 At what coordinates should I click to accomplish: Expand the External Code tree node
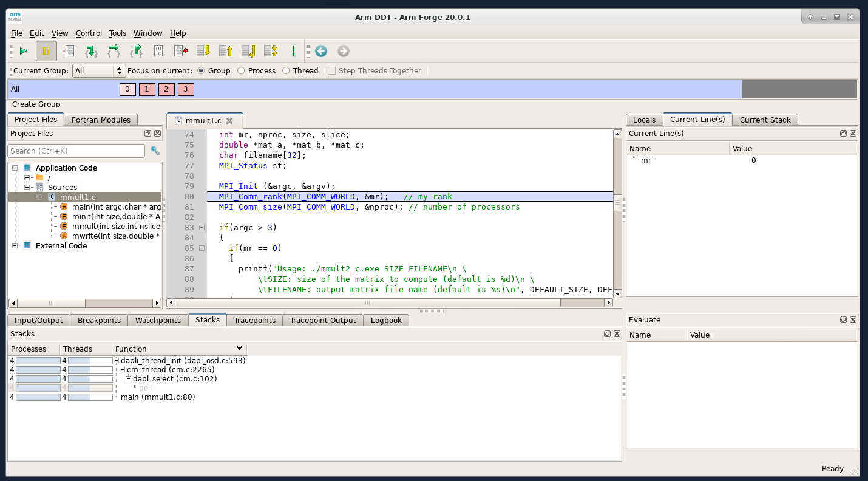click(15, 245)
